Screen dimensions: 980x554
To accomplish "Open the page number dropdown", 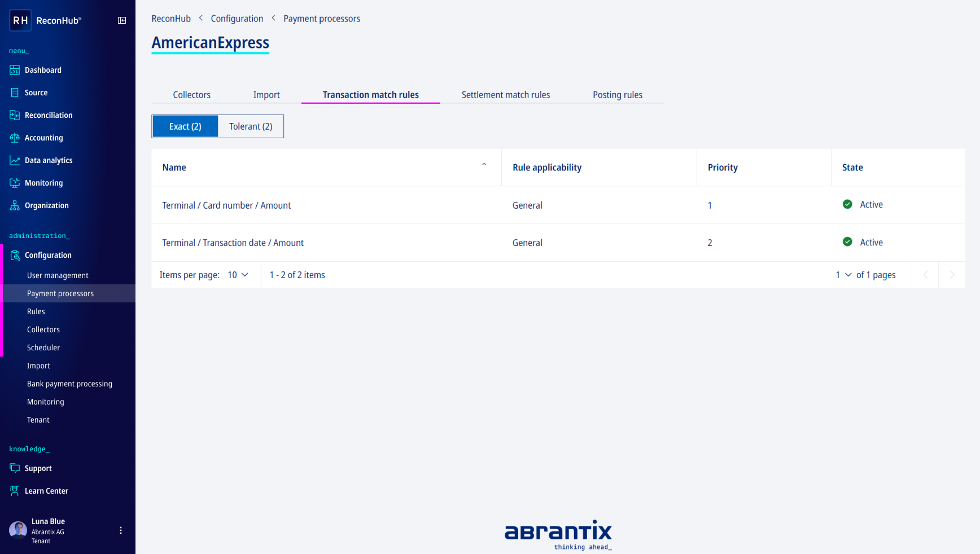I will (x=843, y=275).
